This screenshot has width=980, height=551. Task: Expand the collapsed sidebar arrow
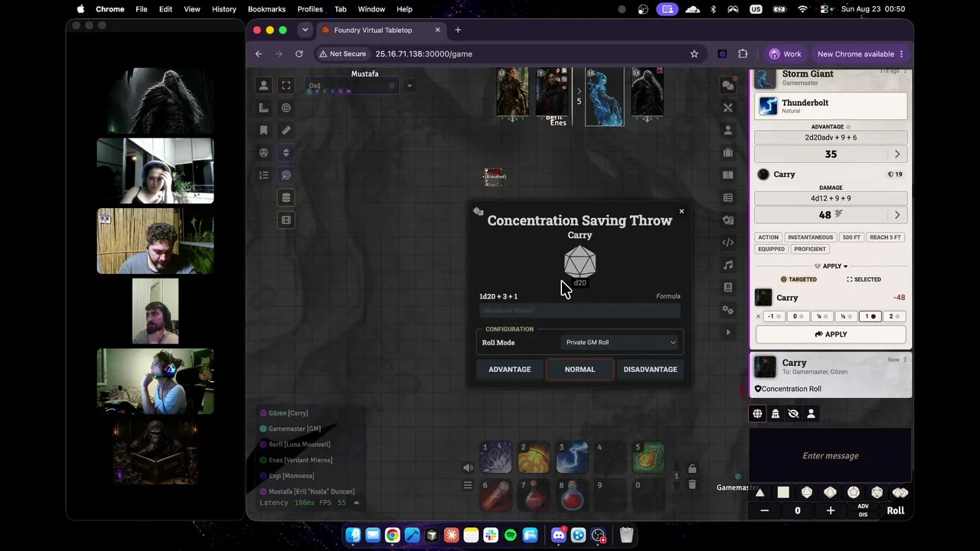click(x=728, y=332)
